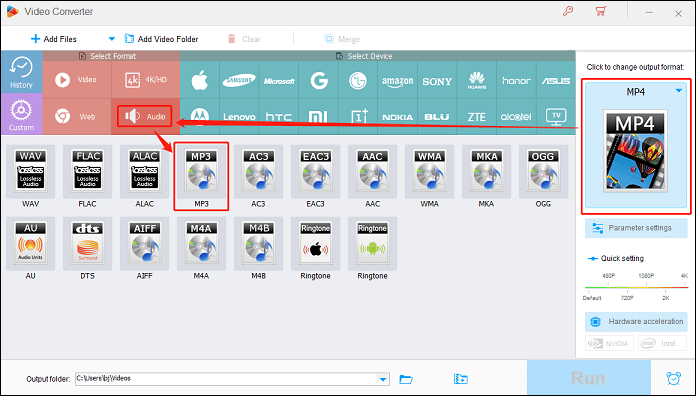Click Add Video Folder
This screenshot has height=396, width=696.
161,39
